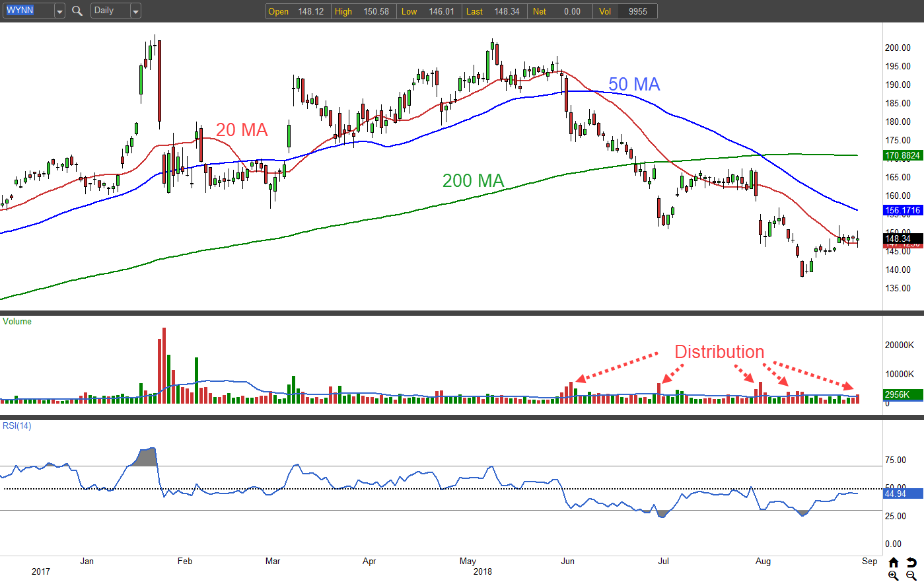Select the blue 156.1716 price axis tag
The image size is (924, 582).
pyautogui.click(x=902, y=211)
